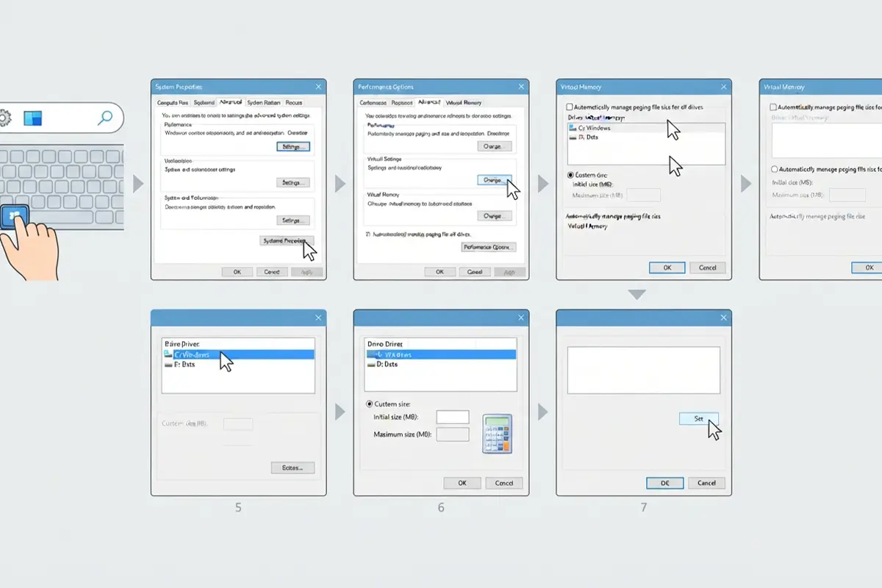Screen dimensions: 882x588
Task: Click Maximum size field in Virtual Memory window
Action: [643, 195]
